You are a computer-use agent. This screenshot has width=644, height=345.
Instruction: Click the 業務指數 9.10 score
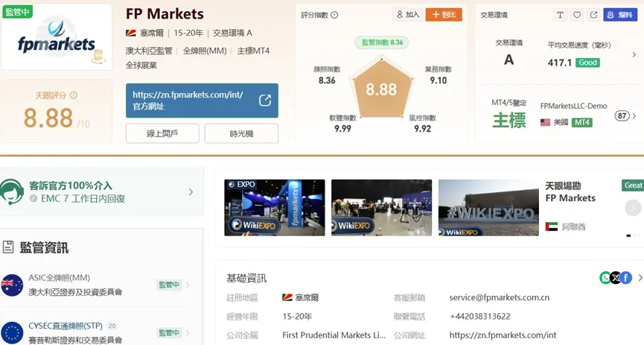[x=439, y=80]
